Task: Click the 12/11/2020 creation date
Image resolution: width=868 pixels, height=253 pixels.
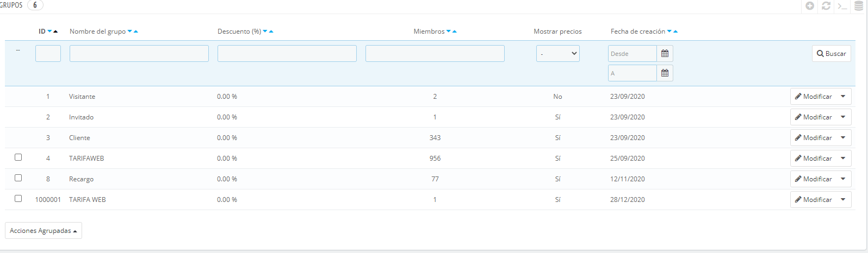Action: click(x=628, y=179)
